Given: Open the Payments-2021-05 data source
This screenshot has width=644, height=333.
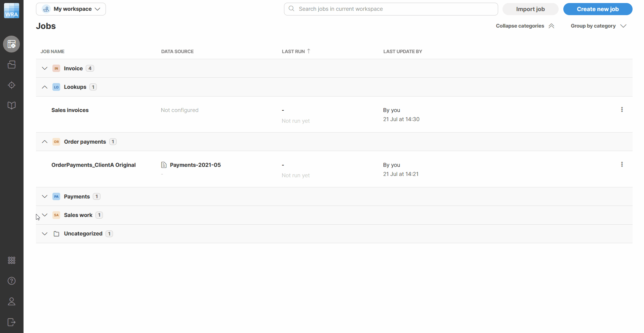Looking at the screenshot, I should (x=195, y=165).
